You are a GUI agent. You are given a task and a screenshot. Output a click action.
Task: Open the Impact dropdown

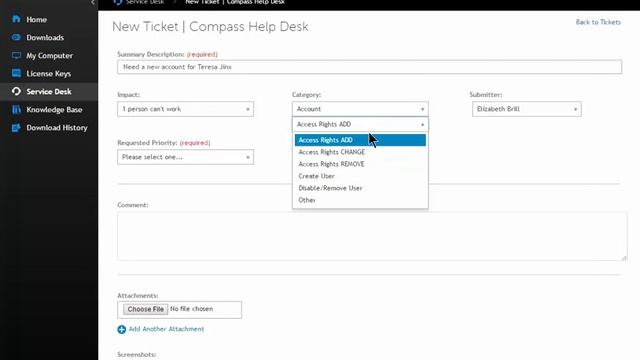tap(185, 109)
